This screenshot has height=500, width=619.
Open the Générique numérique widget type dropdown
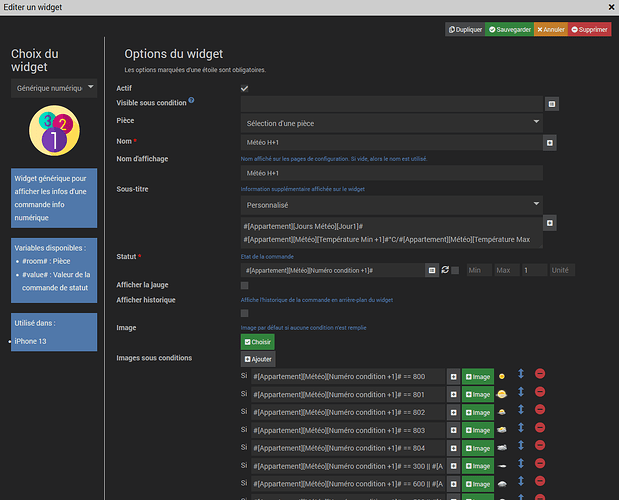(x=54, y=89)
